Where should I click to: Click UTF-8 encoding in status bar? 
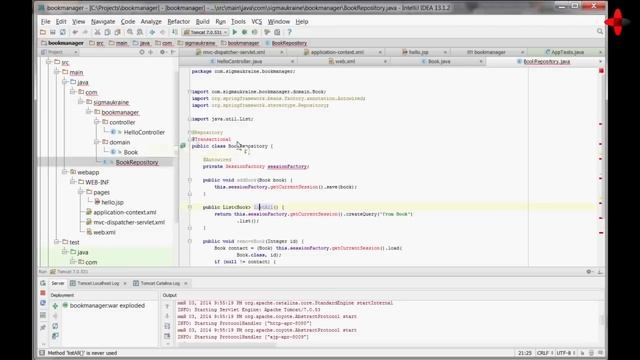(x=565, y=353)
